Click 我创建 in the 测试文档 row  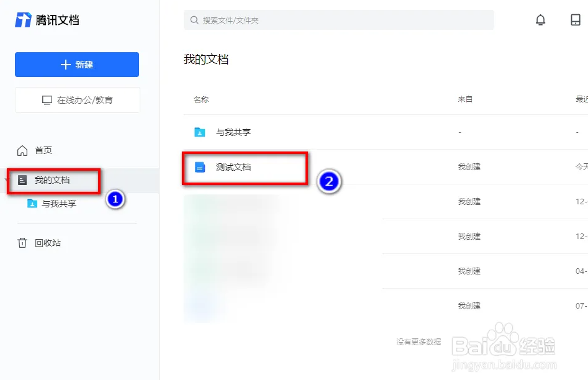click(469, 167)
